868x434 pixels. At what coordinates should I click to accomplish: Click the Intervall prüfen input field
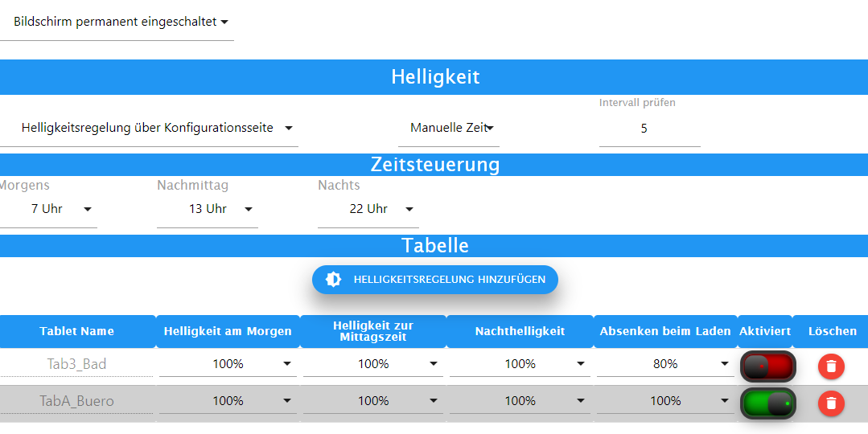click(650, 129)
